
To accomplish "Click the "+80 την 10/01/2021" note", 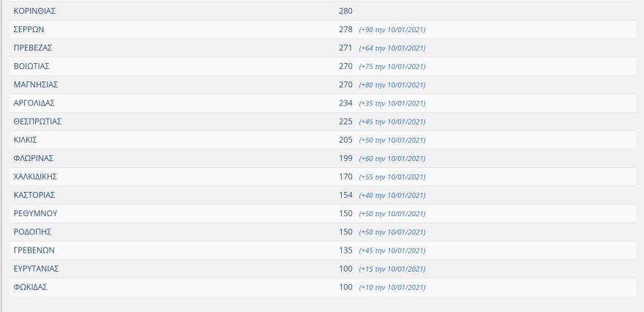I will click(392, 85).
